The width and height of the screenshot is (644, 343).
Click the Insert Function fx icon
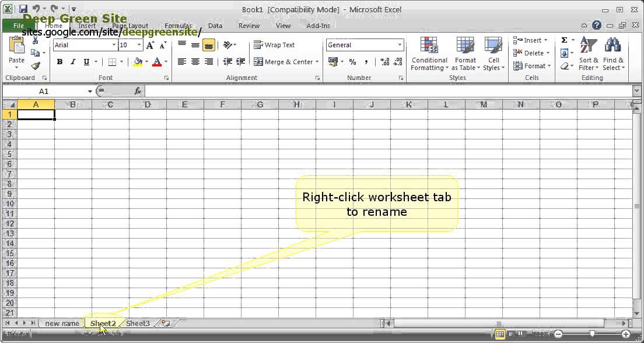(x=138, y=91)
